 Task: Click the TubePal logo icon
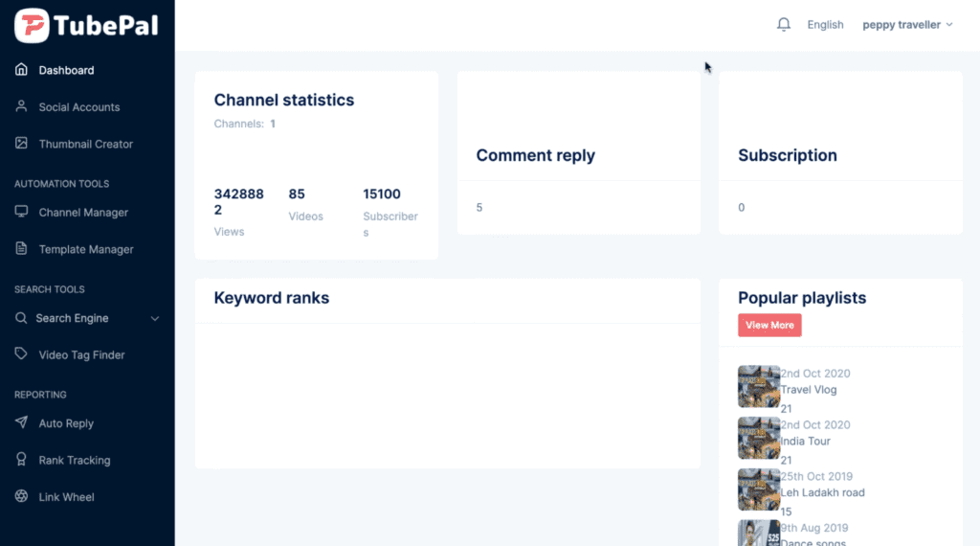(32, 26)
